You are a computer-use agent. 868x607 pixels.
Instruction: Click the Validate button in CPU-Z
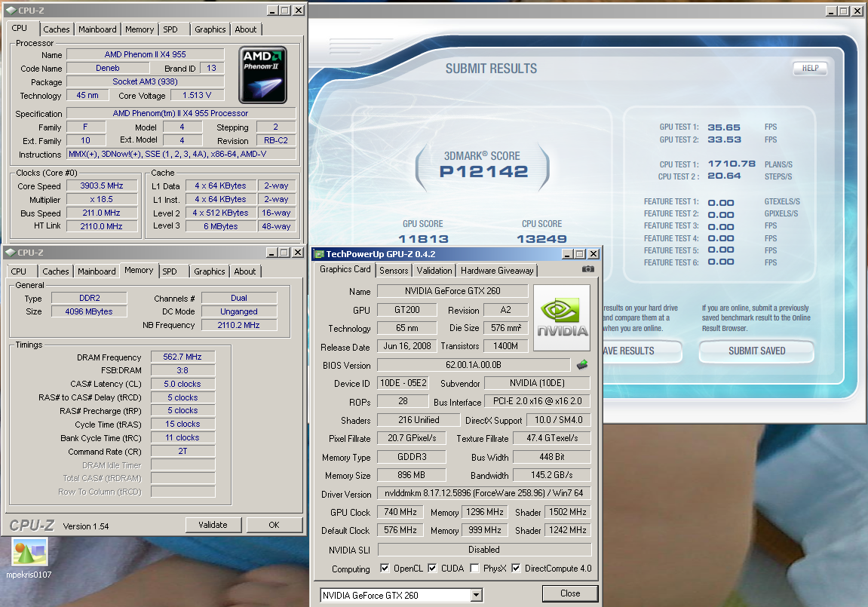coord(213,525)
